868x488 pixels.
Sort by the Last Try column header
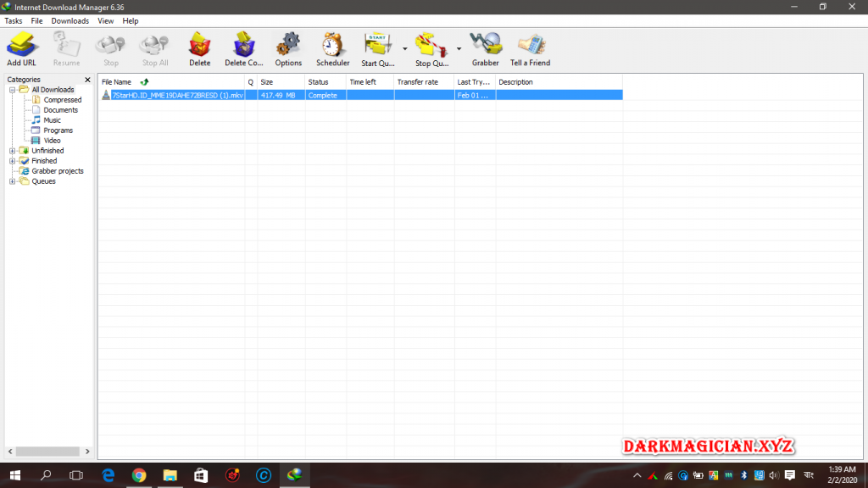(475, 82)
